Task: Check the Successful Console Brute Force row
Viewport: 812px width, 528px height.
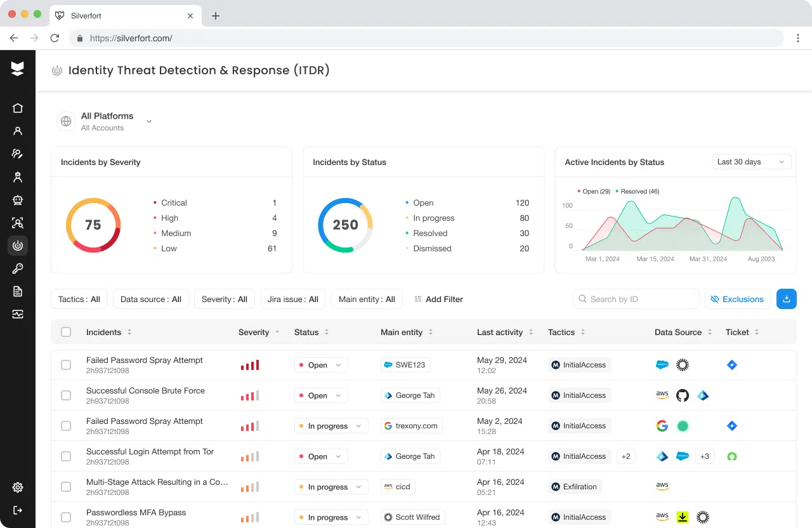Action: coord(66,395)
